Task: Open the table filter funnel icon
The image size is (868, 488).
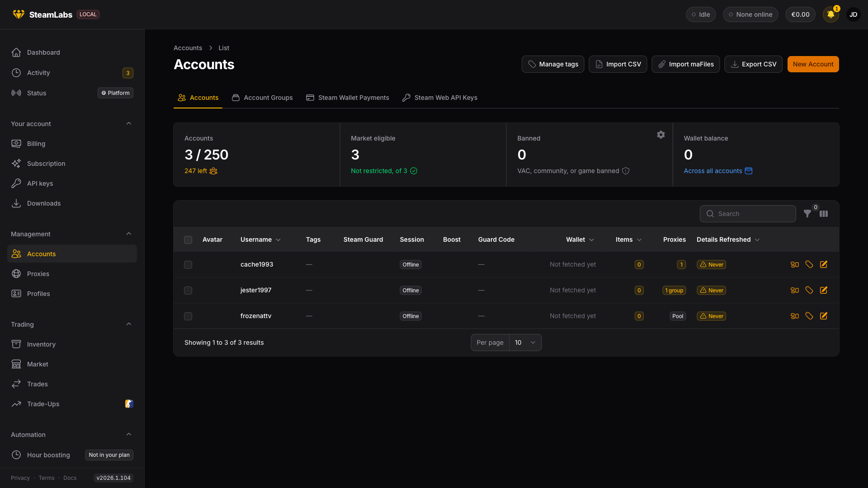Action: [x=807, y=214]
